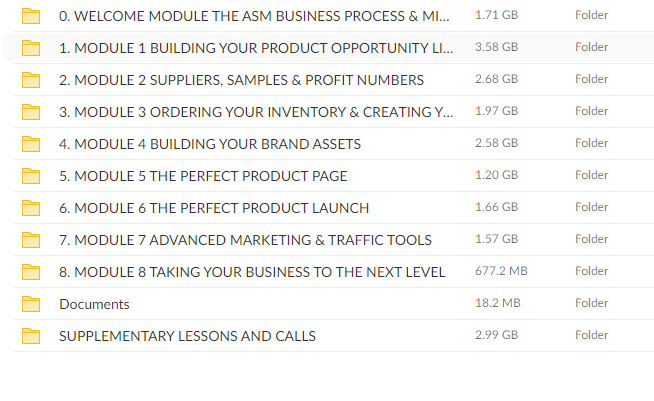Click folder icon for Module 7 Marketing

[x=31, y=239]
